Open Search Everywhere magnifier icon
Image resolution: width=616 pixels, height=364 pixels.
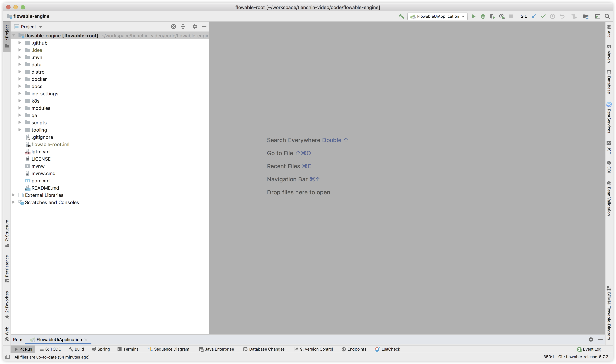coord(607,16)
